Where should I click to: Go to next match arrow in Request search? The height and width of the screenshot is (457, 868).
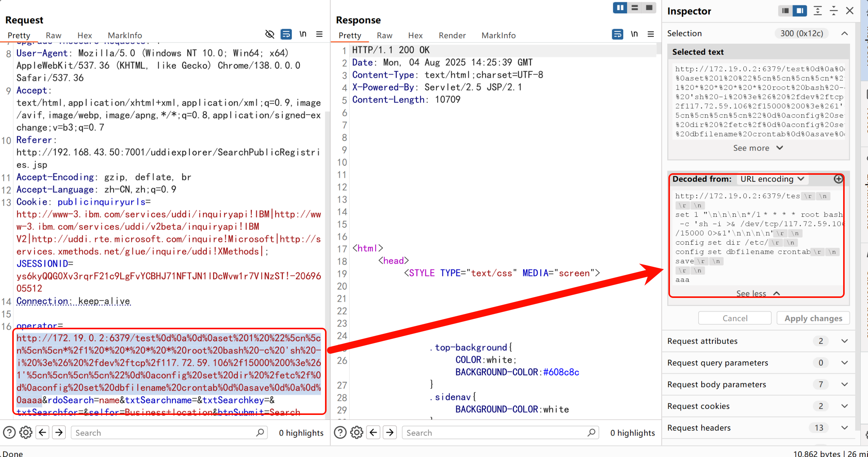point(59,433)
